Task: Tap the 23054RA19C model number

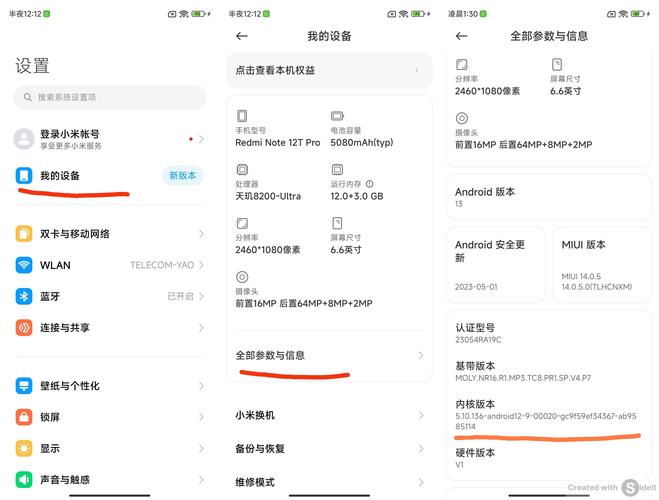Action: [x=478, y=339]
